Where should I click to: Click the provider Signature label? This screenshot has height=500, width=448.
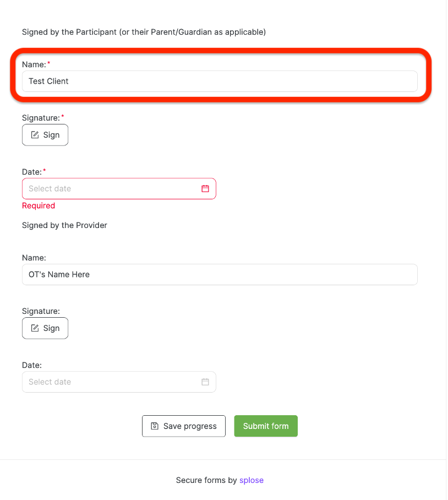(41, 311)
